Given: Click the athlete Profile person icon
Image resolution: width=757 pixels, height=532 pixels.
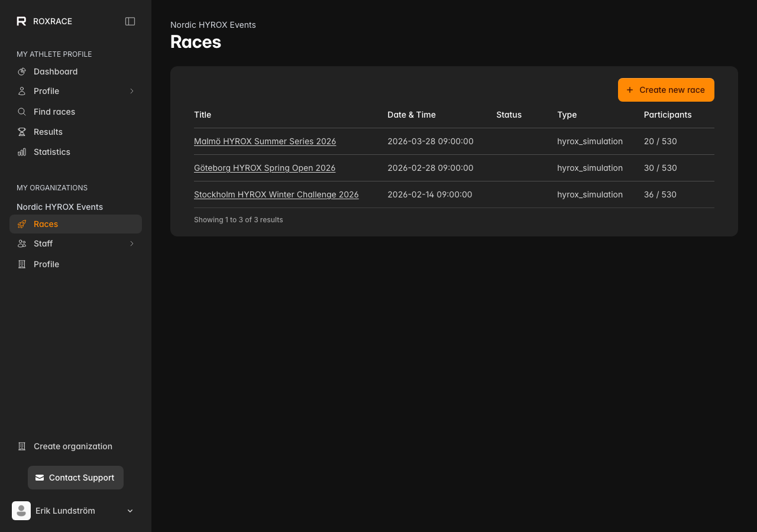Looking at the screenshot, I should [22, 91].
